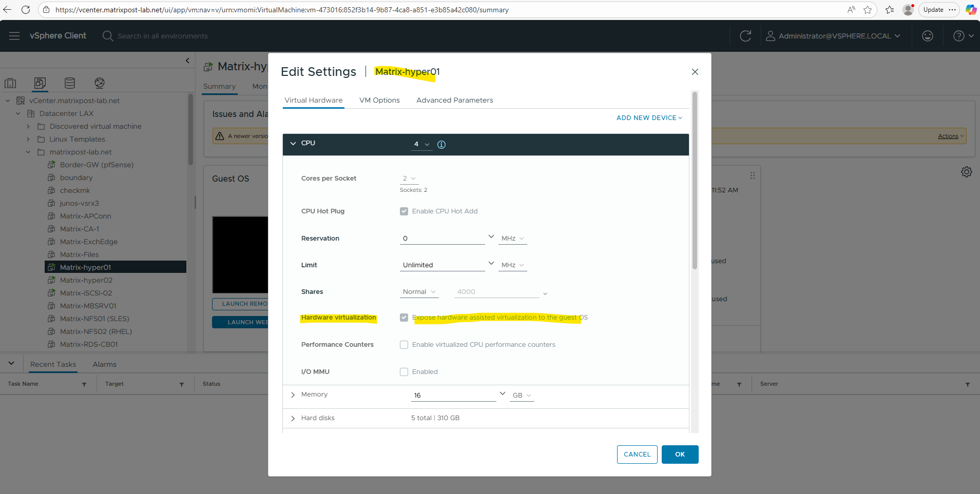
Task: Click the refresh icon in header
Action: 745,36
